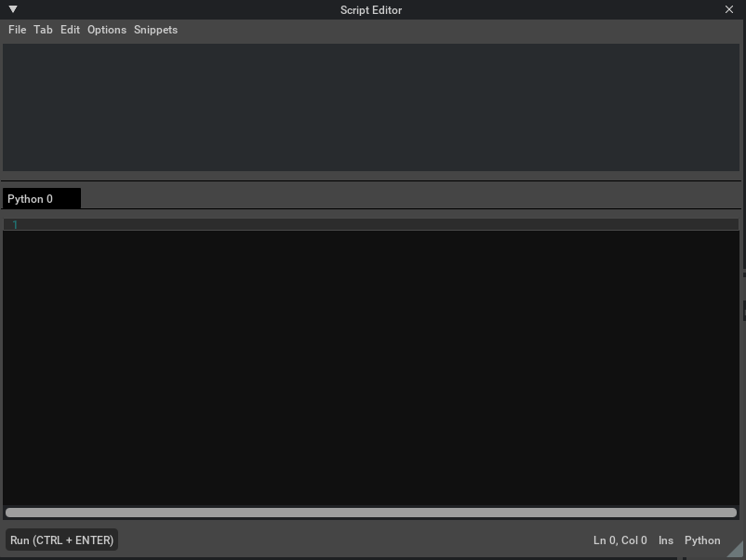Click the Ln 0, Col 0 position indicator
The image size is (746, 560).
point(619,540)
